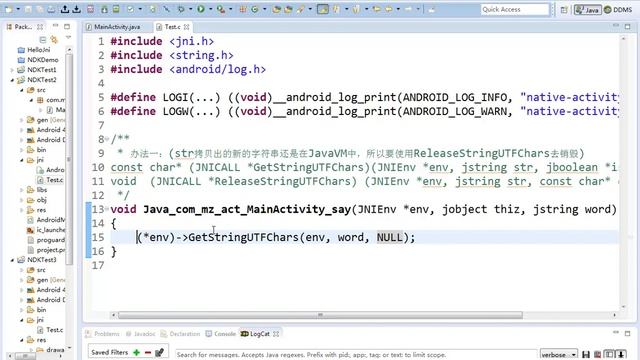Image resolution: width=640 pixels, height=360 pixels.
Task: Expand the NDKTest1 project tree node
Action: coord(12,70)
